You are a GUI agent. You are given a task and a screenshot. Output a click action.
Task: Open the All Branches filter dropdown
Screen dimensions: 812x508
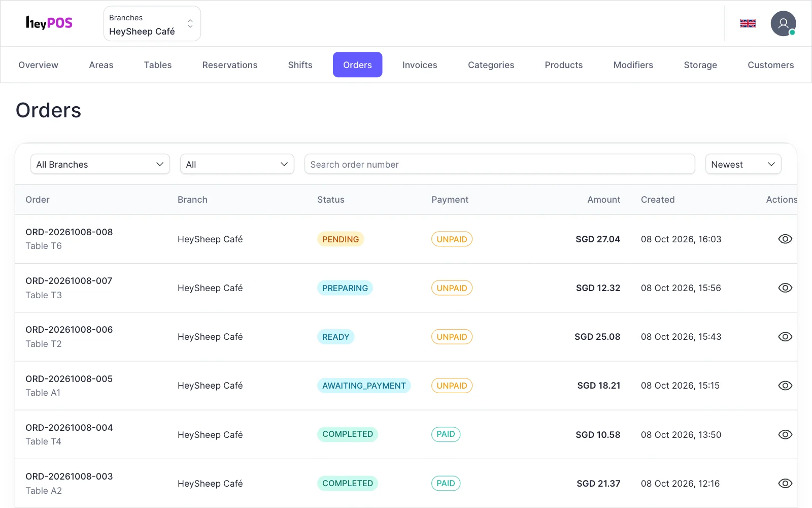pos(100,164)
